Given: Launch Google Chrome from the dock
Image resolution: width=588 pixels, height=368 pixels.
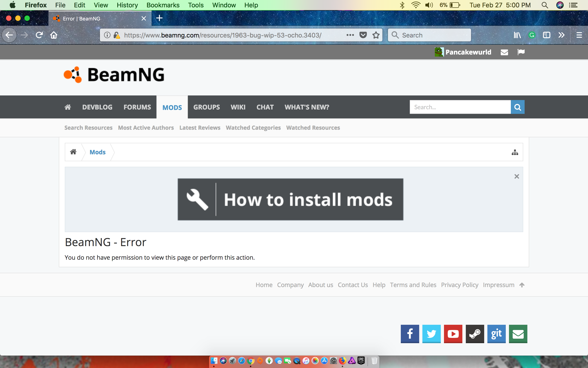Looking at the screenshot, I should click(251, 361).
